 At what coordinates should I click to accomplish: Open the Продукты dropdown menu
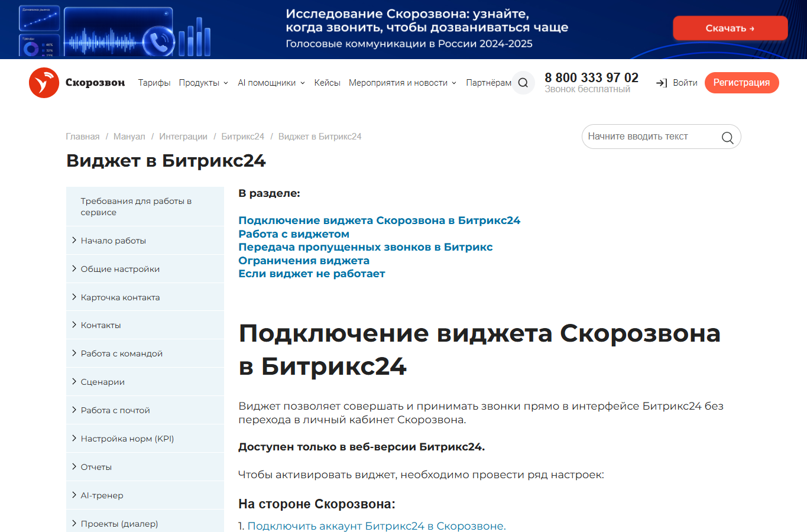pos(203,83)
